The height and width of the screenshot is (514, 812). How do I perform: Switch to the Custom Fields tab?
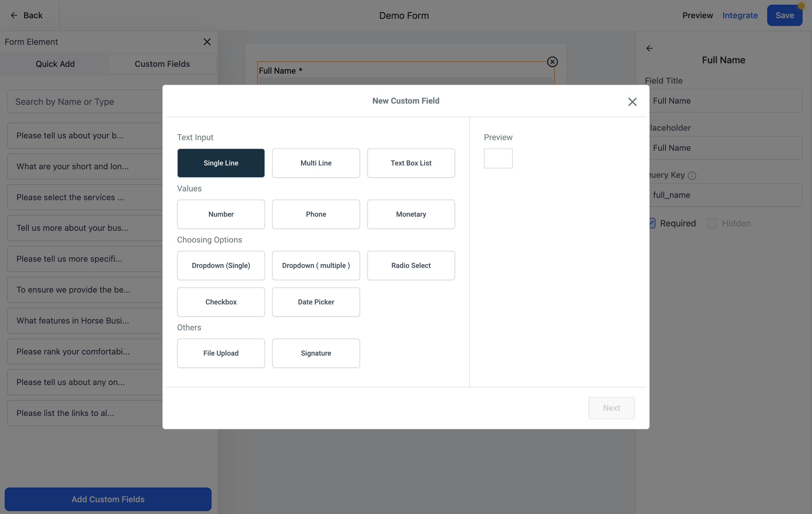click(162, 64)
